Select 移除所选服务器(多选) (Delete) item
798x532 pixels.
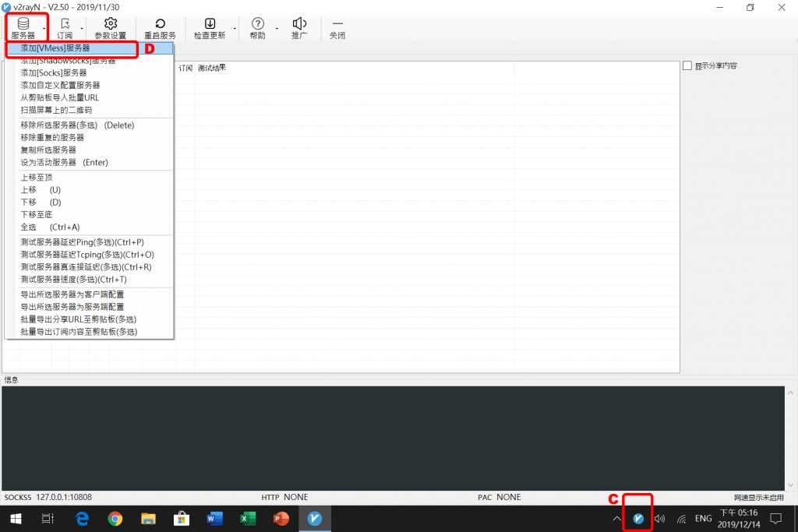[x=89, y=125]
